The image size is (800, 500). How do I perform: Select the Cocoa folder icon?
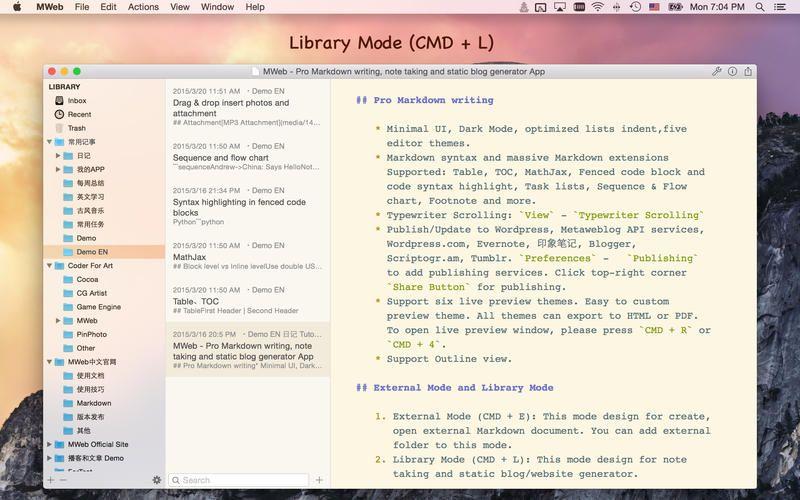(x=68, y=279)
